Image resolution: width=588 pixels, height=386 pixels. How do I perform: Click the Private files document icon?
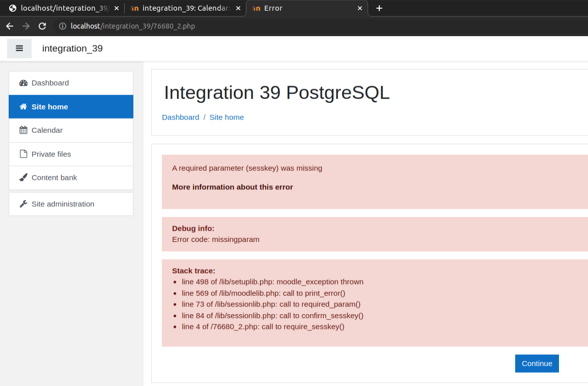pos(23,154)
